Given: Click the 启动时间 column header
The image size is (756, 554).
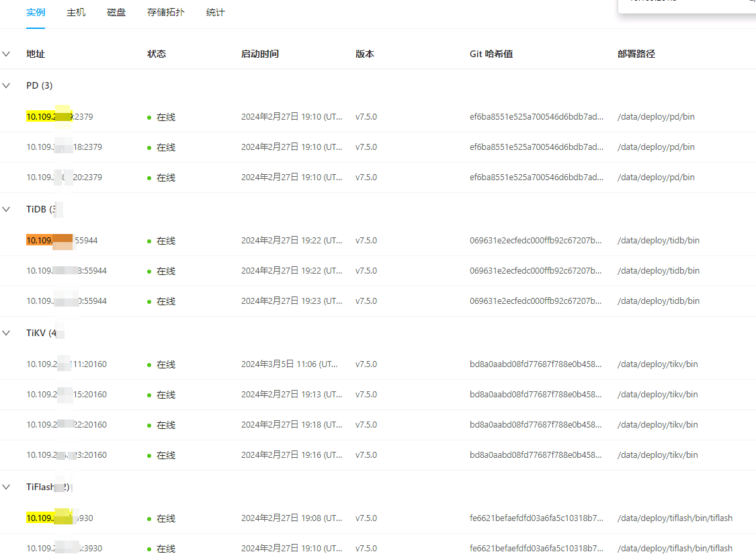Looking at the screenshot, I should [x=260, y=54].
